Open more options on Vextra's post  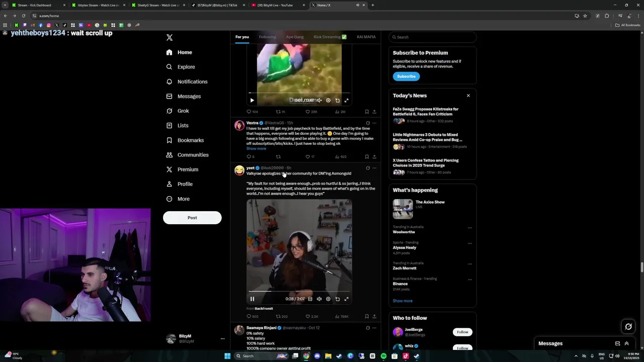[374, 123]
